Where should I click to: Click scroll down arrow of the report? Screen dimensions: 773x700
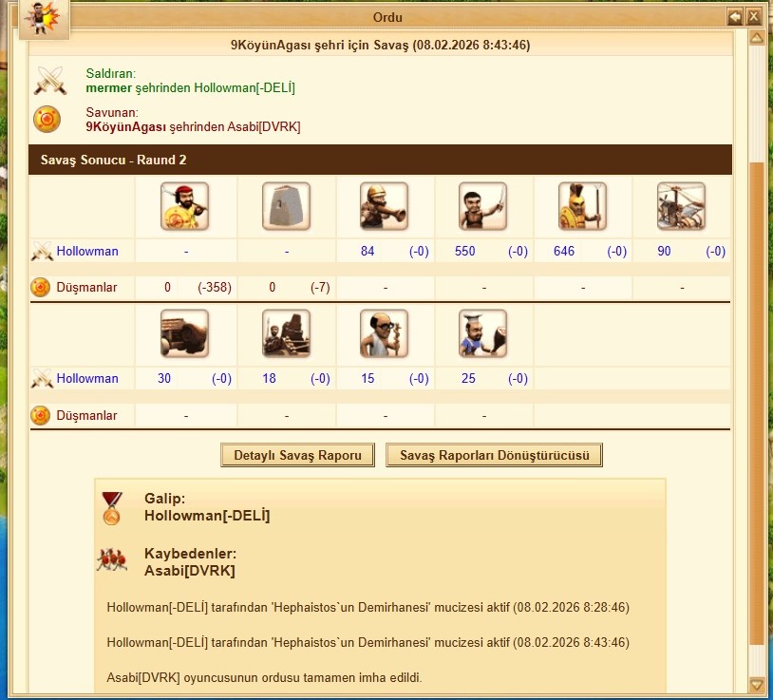(756, 685)
